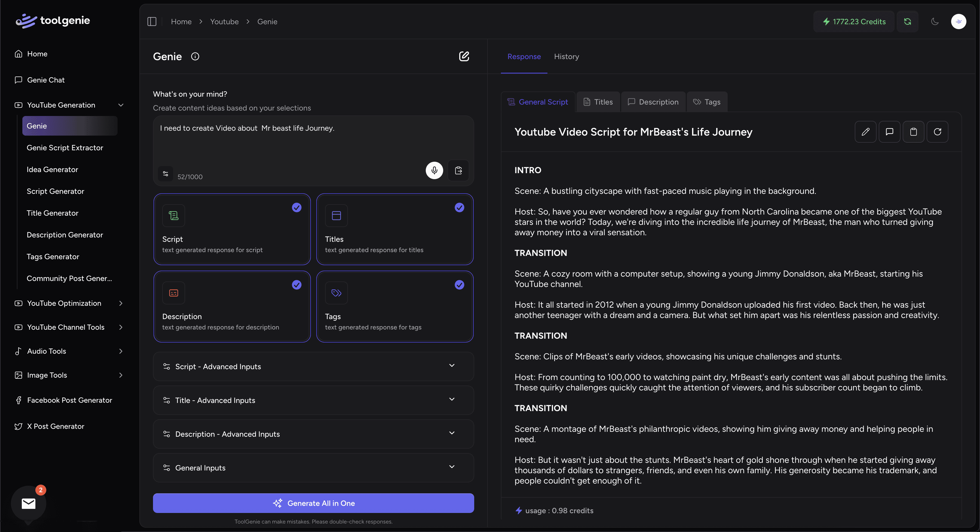Uncheck the Script output card

[232, 229]
